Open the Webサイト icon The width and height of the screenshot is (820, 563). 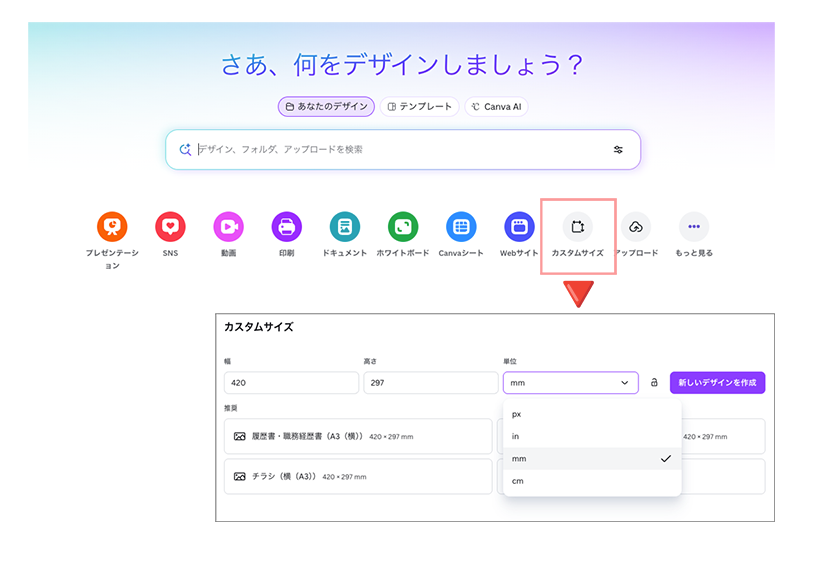pos(519,227)
